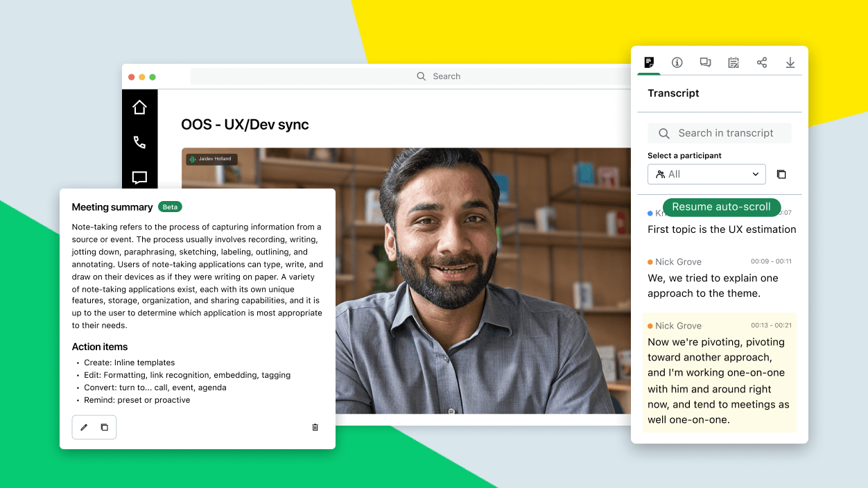Click the share icon in the panel
Image resolution: width=868 pixels, height=488 pixels.
(762, 62)
